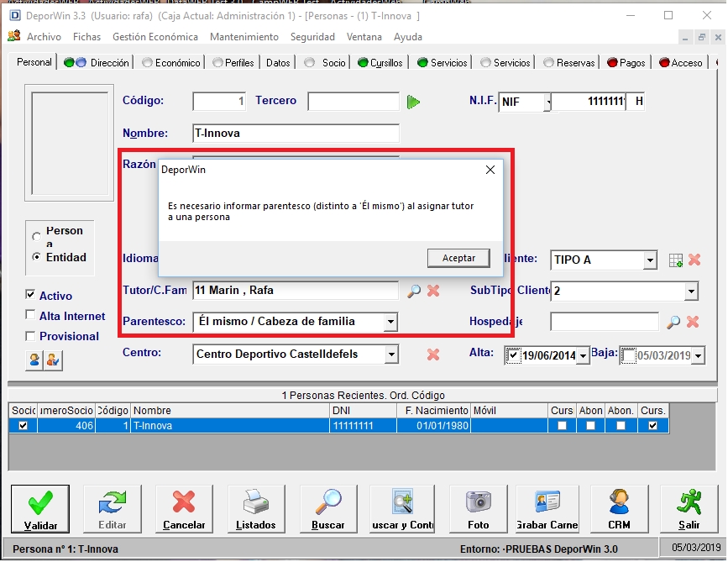Open the Parentesco dropdown
This screenshot has width=728, height=562.
coord(391,322)
